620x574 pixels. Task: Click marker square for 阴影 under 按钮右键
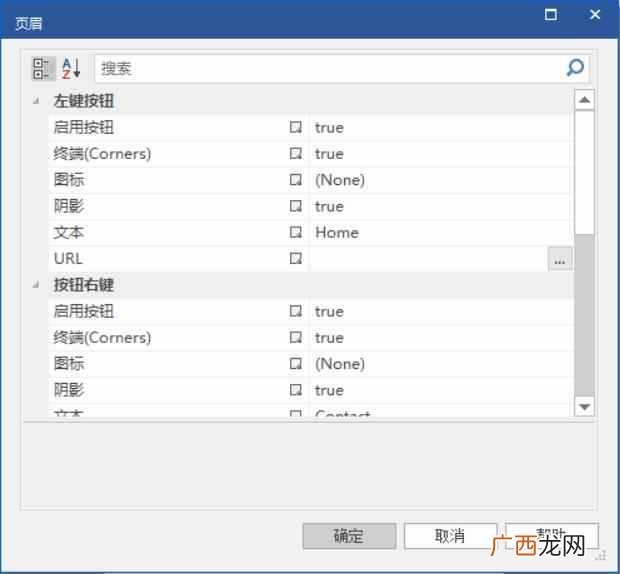(x=295, y=390)
